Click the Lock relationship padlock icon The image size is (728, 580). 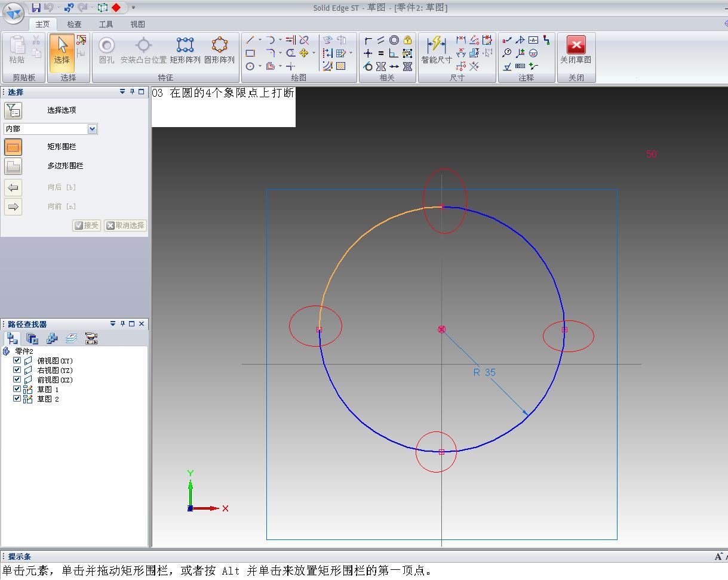pyautogui.click(x=407, y=40)
